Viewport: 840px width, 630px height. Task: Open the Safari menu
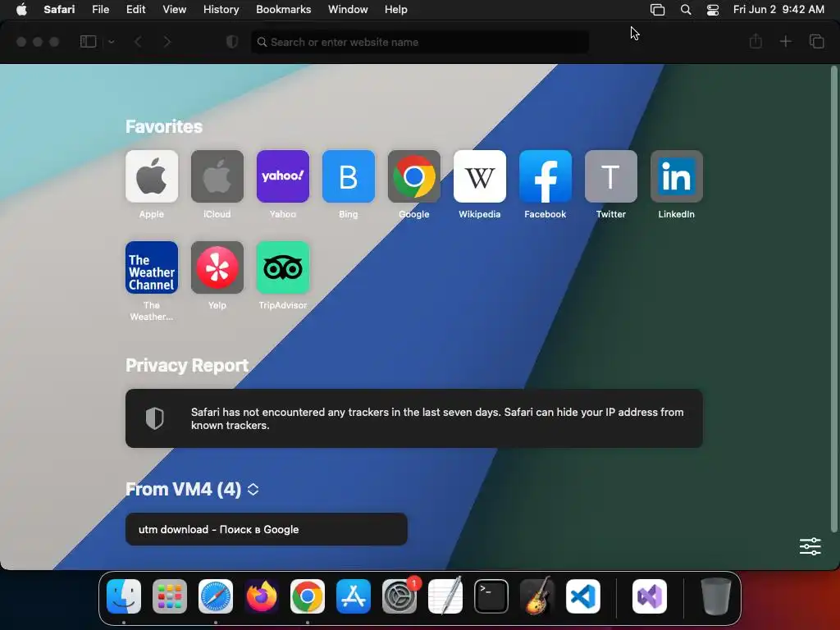coord(59,10)
